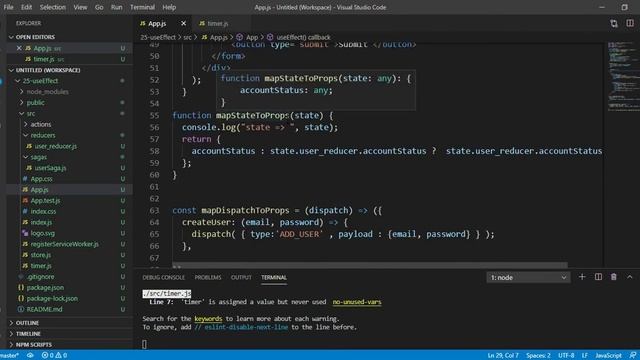This screenshot has width=640, height=360.
Task: Change end of line sequence LF
Action: [584, 356]
